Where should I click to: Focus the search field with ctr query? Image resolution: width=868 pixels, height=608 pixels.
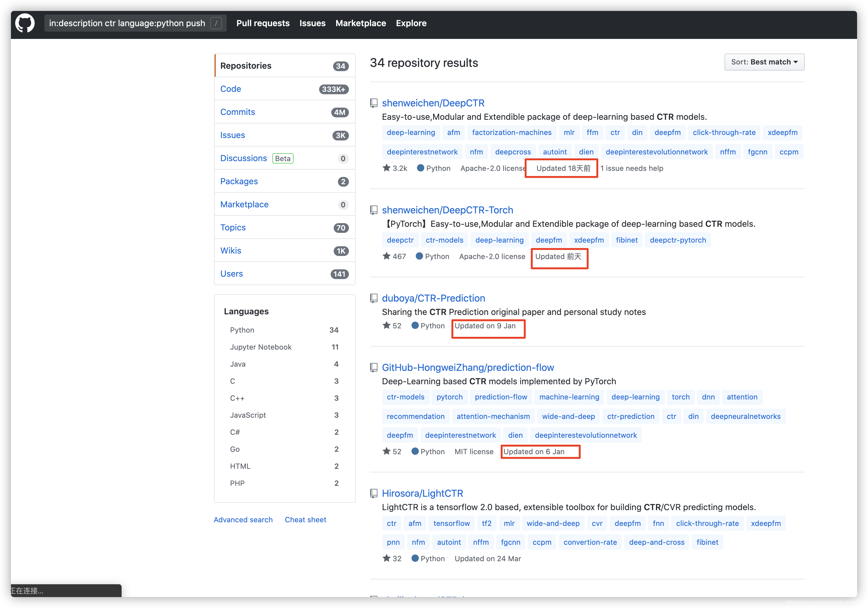tap(135, 23)
